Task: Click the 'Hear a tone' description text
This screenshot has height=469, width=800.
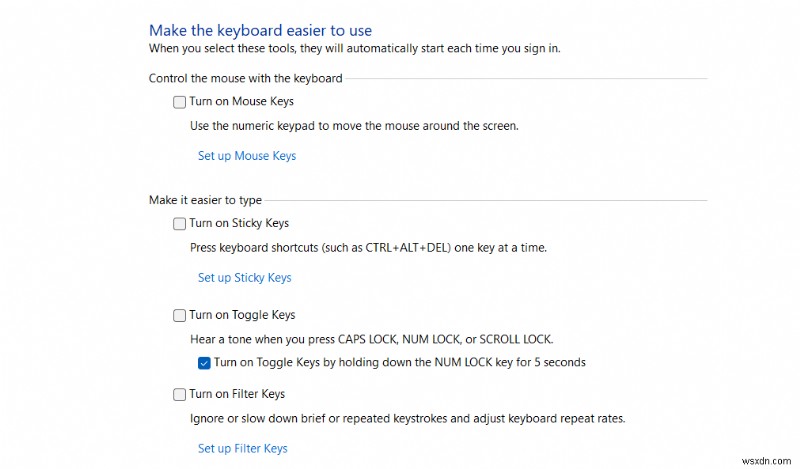Action: point(371,339)
